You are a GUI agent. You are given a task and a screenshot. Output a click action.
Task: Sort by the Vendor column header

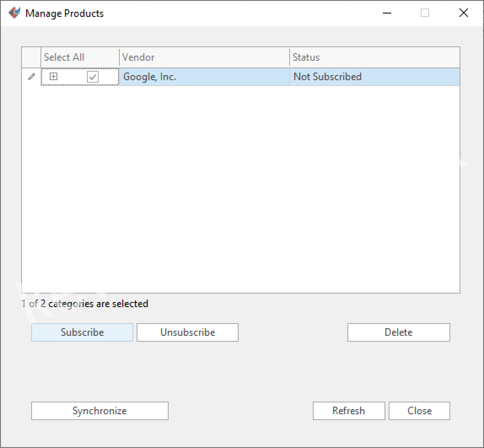(204, 57)
